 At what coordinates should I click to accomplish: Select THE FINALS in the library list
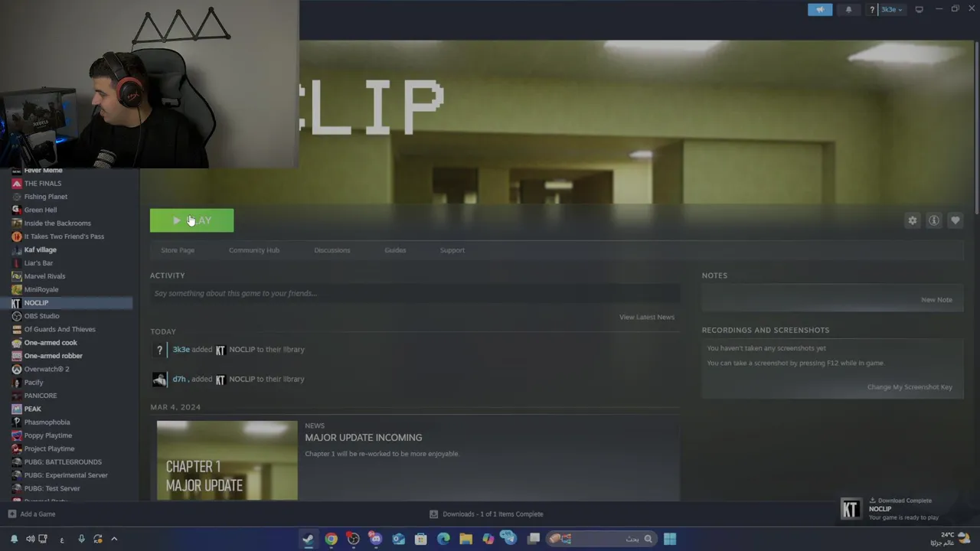click(43, 184)
